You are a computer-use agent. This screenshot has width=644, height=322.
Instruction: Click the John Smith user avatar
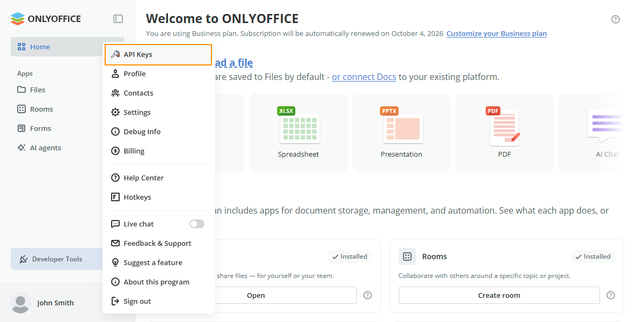pos(21,303)
